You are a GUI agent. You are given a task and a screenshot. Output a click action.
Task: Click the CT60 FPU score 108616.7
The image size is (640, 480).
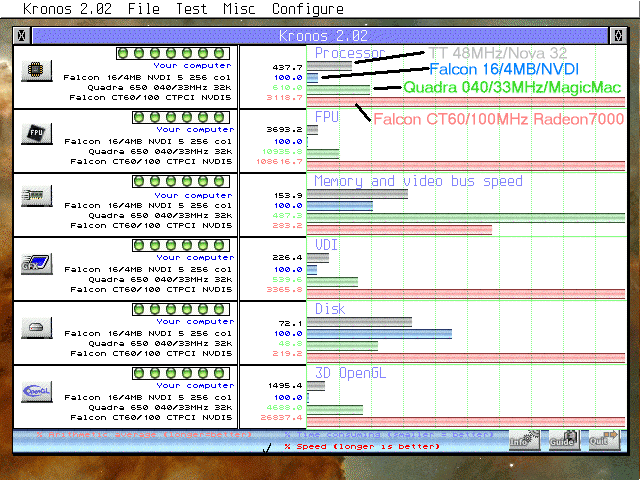pyautogui.click(x=280, y=162)
